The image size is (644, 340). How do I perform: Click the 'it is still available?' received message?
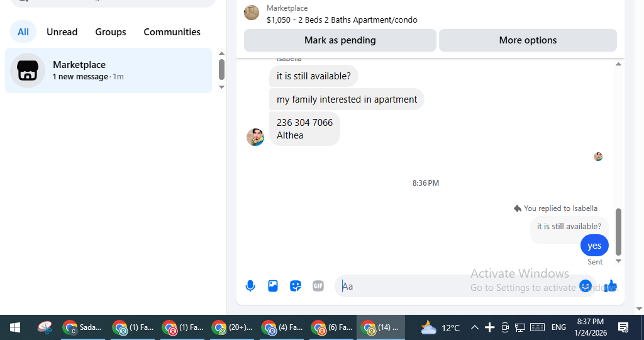(x=313, y=76)
